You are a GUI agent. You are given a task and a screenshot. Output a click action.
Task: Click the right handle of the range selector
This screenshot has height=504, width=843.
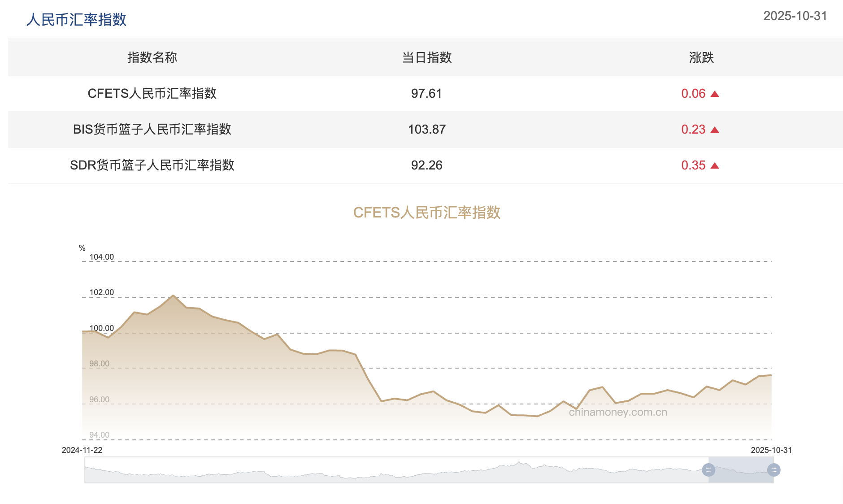coord(773,470)
